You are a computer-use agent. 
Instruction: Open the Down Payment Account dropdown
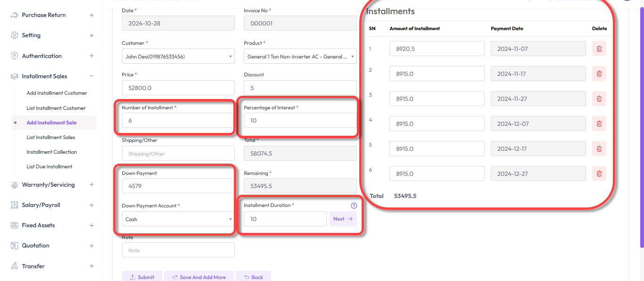pyautogui.click(x=178, y=219)
